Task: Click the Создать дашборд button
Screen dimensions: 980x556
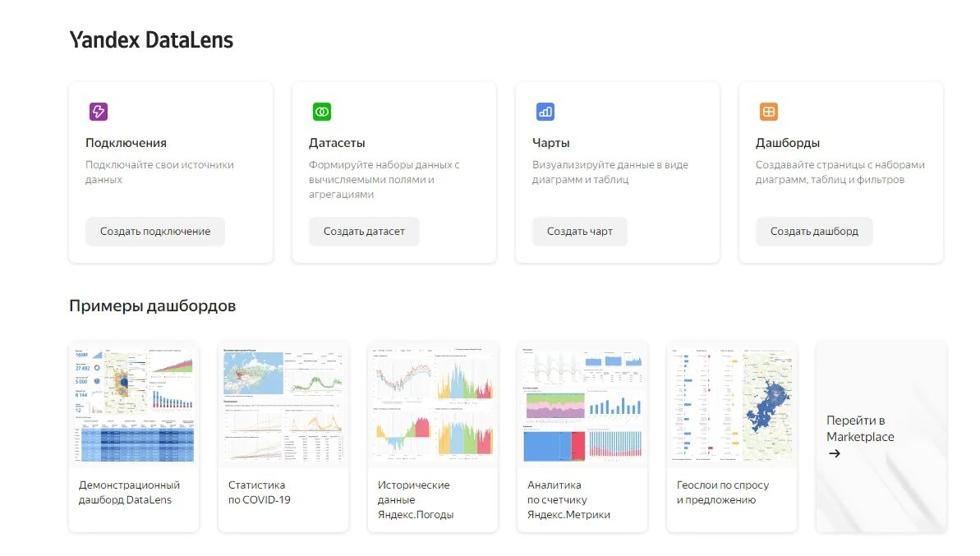Action: 814,231
